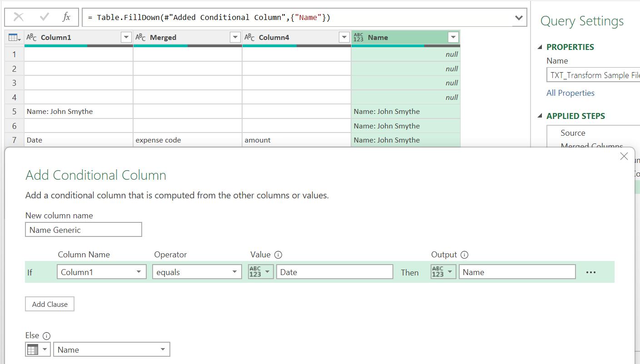Click the Add Clause button
This screenshot has width=640, height=364.
pos(50,304)
